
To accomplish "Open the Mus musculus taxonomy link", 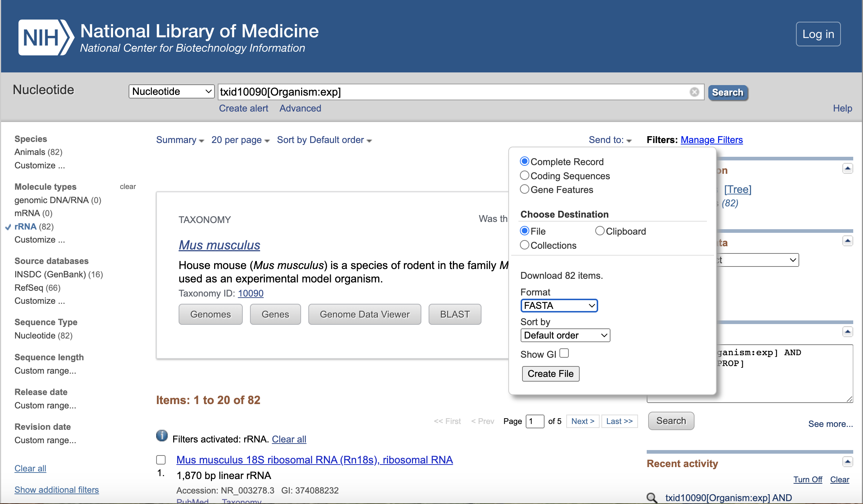I will [x=219, y=245].
